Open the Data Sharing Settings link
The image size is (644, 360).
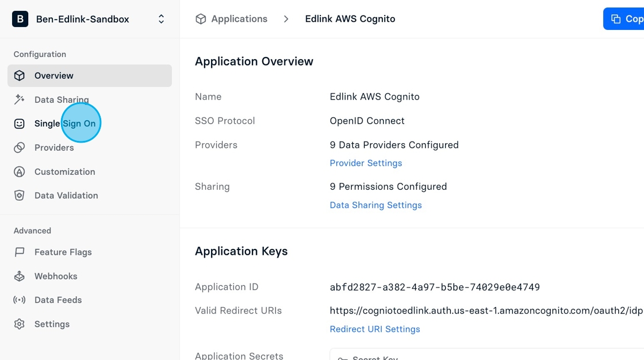(376, 205)
